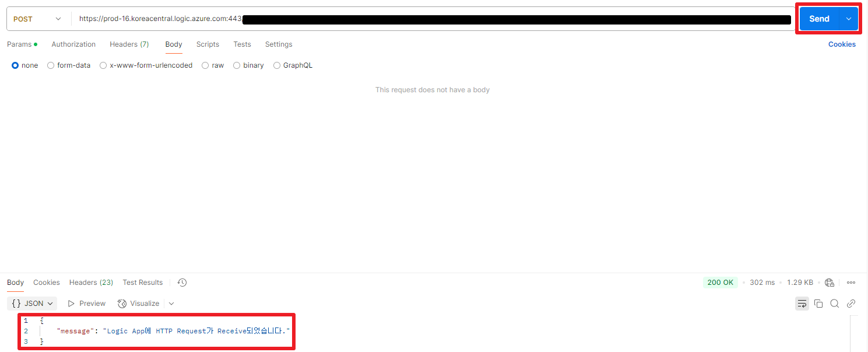Open the Scripts tab
Screen dimensions: 868x352
click(208, 44)
